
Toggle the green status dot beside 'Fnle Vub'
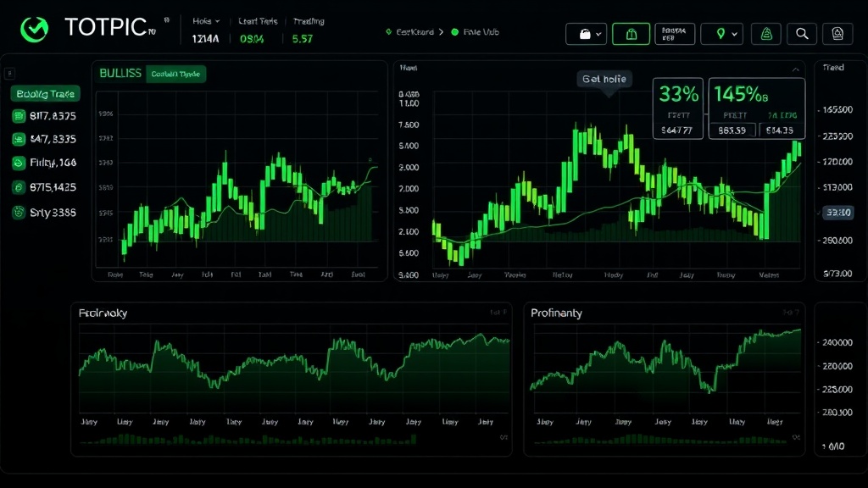[455, 32]
